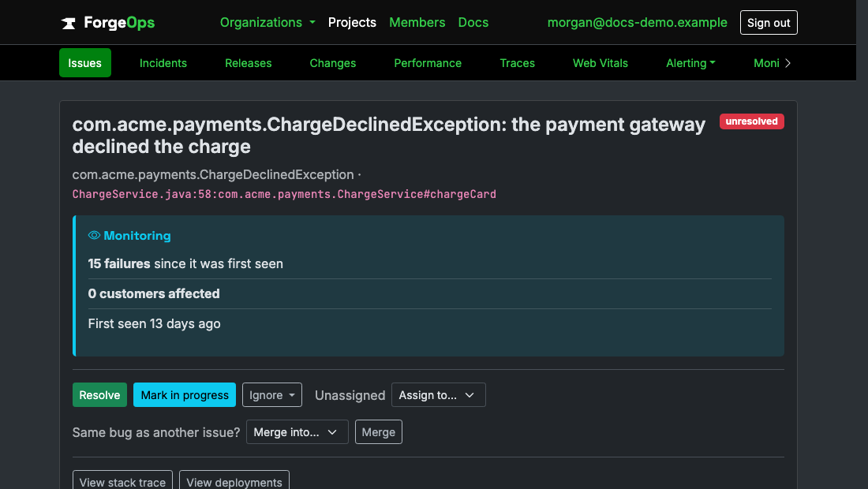Screen dimensions: 868x489
Task: Click the Merge button
Action: (379, 432)
